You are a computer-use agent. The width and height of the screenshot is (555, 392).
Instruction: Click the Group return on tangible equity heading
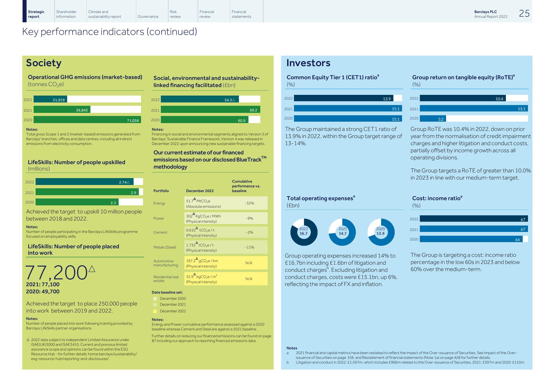[463, 77]
